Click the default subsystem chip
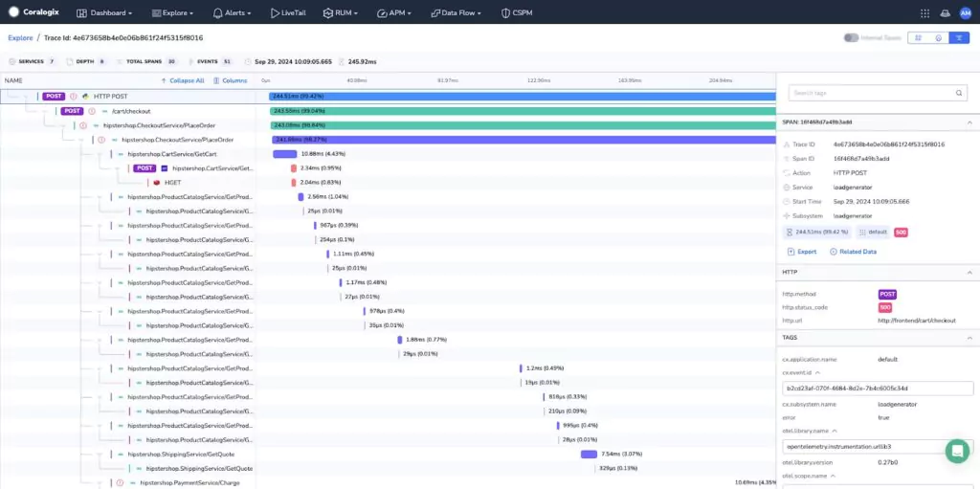Screen dimensions: 980x489 873,232
